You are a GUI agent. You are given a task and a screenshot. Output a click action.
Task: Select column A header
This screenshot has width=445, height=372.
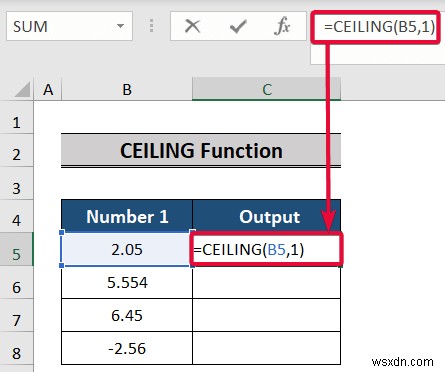(48, 89)
